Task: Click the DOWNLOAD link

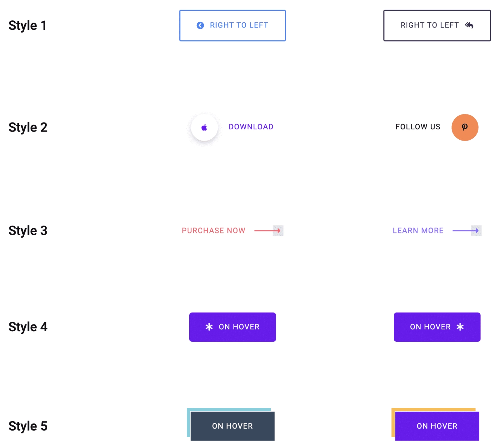Action: pyautogui.click(x=251, y=127)
